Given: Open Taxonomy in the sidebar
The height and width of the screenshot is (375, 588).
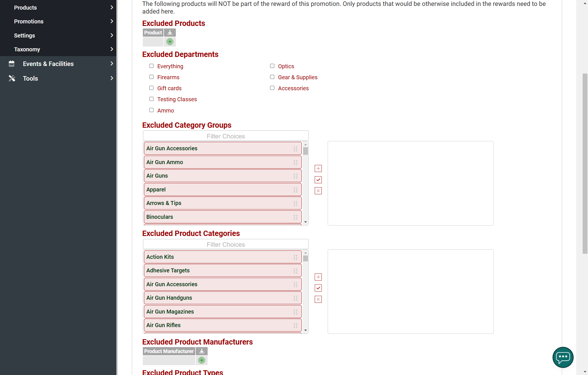Looking at the screenshot, I should click(x=27, y=49).
